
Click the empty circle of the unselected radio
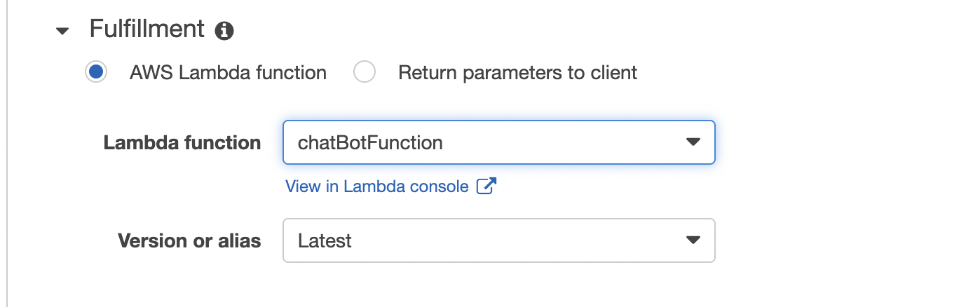(x=365, y=72)
